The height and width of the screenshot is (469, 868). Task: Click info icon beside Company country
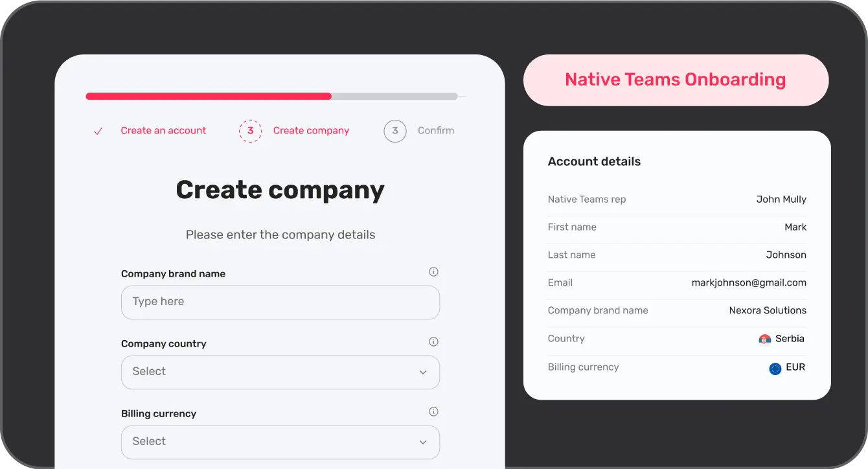[434, 342]
